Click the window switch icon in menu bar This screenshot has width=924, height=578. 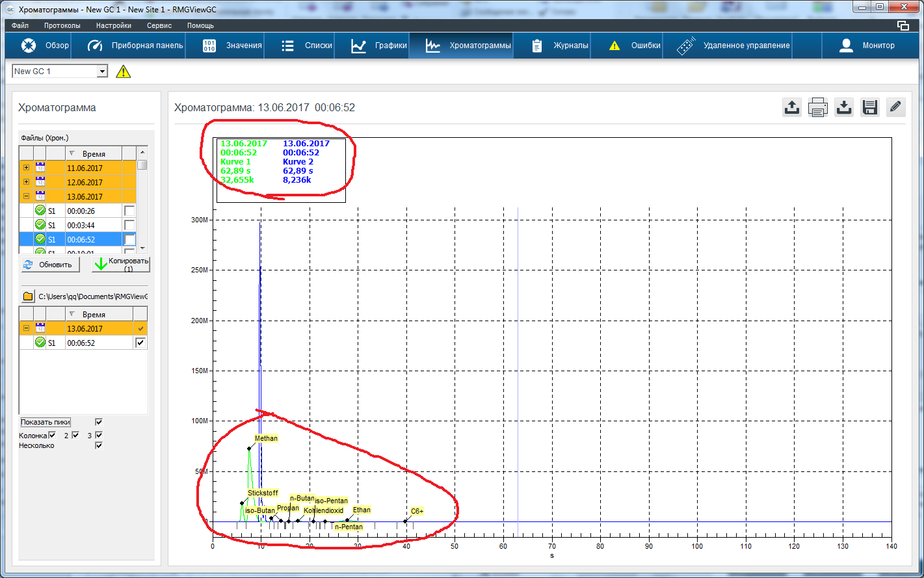(x=903, y=26)
